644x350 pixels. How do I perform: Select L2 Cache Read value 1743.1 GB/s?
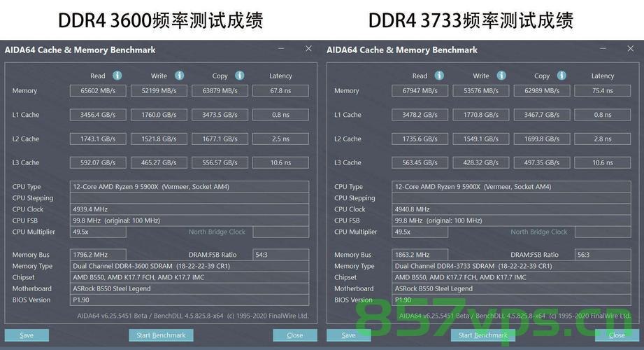point(98,139)
